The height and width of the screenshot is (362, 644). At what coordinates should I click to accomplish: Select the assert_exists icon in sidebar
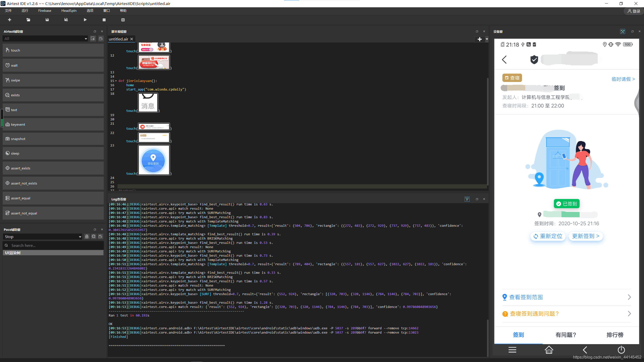(x=8, y=168)
